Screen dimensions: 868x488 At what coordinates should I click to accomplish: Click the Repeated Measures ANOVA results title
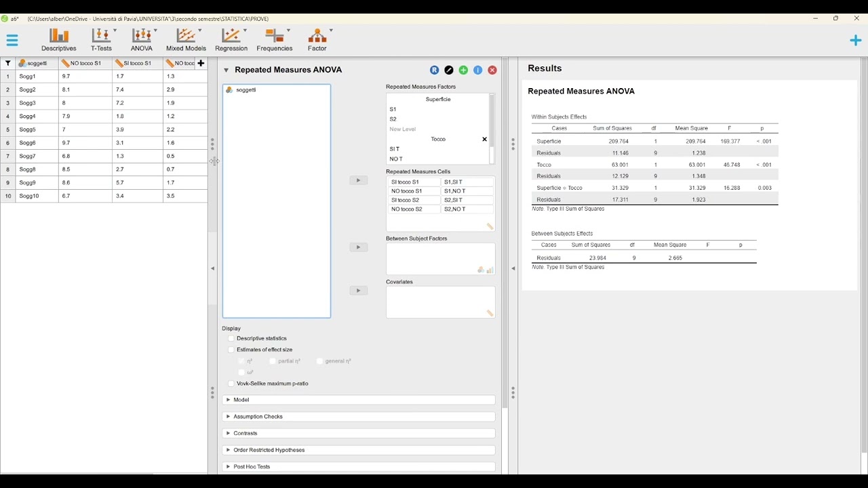pos(581,91)
